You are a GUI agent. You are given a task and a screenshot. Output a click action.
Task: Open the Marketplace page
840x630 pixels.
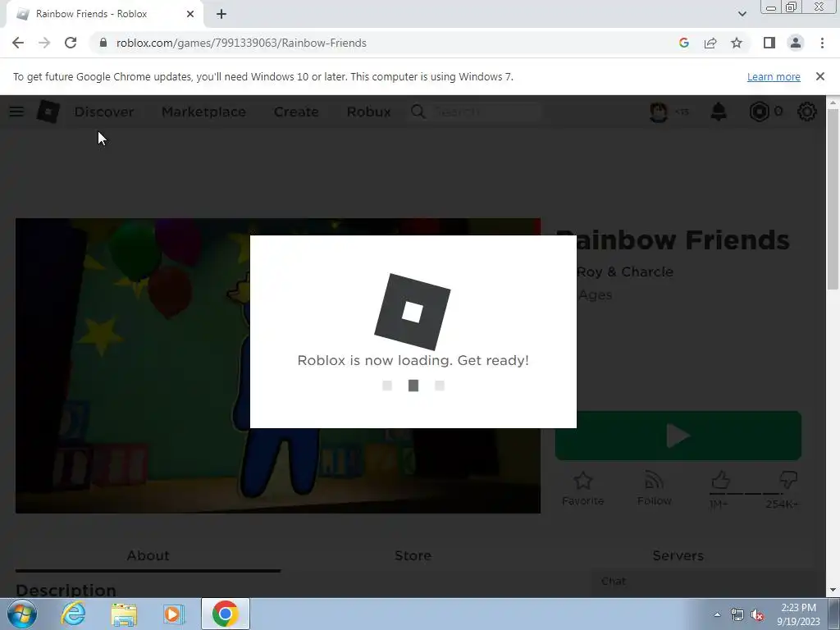click(203, 112)
